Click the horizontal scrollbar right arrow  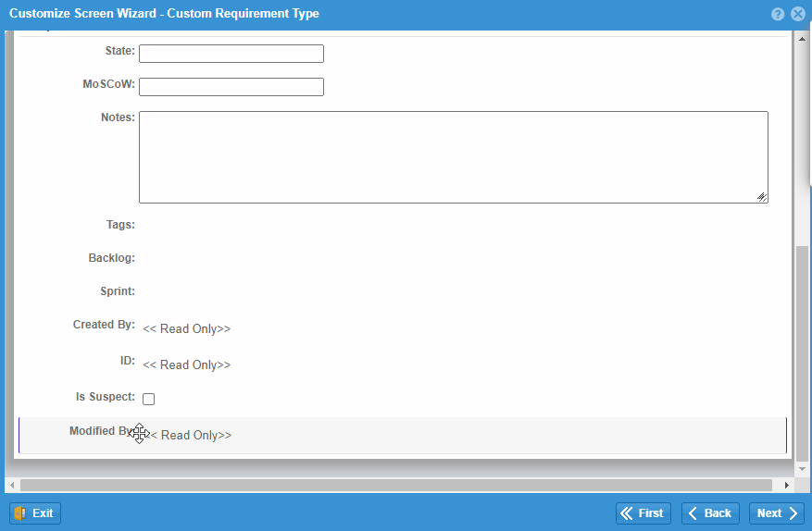tap(787, 486)
